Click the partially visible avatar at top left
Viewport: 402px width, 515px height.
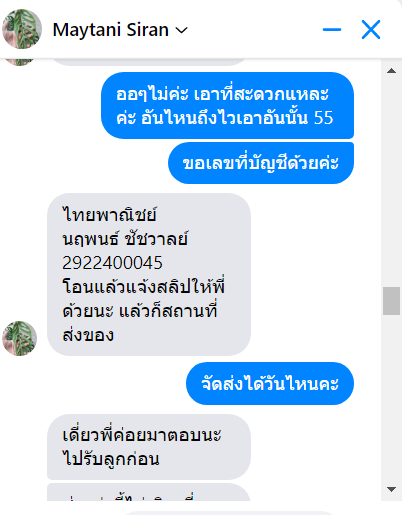coord(19,62)
